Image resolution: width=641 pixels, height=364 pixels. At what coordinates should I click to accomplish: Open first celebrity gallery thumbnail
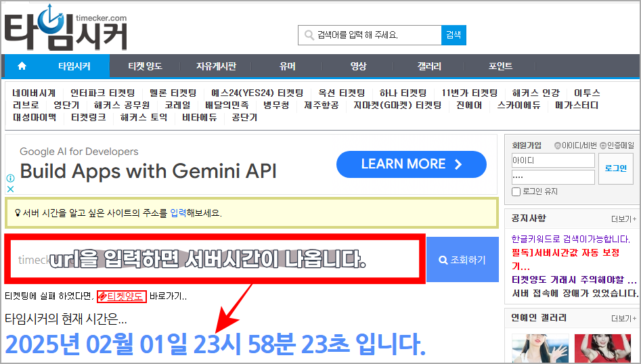pos(540,348)
